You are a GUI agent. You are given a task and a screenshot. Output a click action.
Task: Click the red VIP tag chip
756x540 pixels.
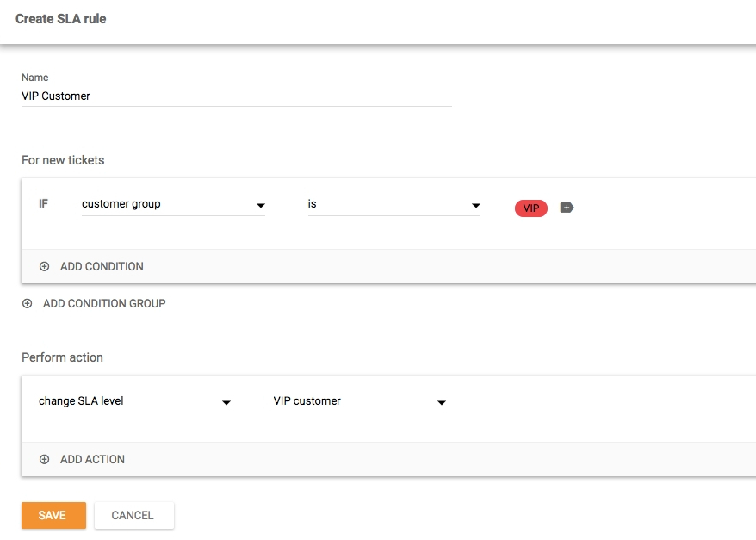[x=530, y=208]
